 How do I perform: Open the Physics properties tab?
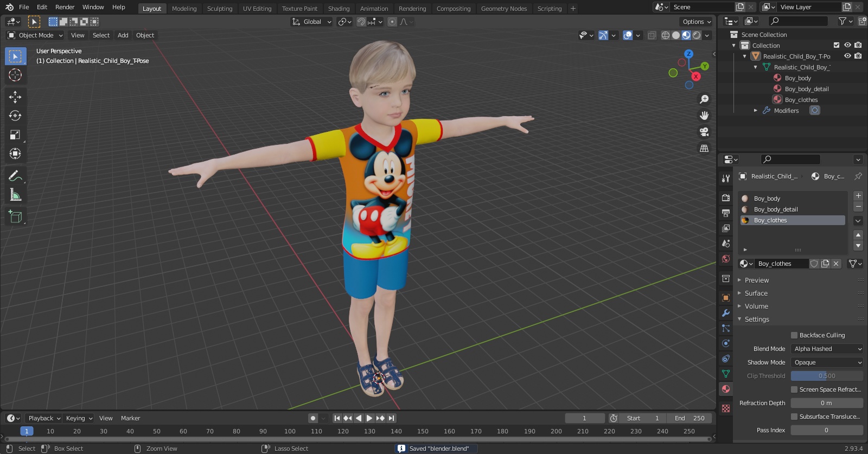click(726, 343)
